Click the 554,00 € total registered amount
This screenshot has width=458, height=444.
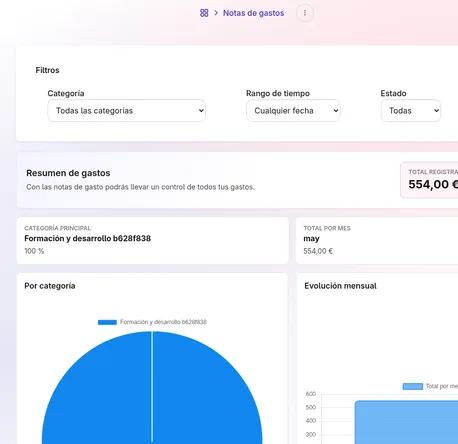[433, 184]
